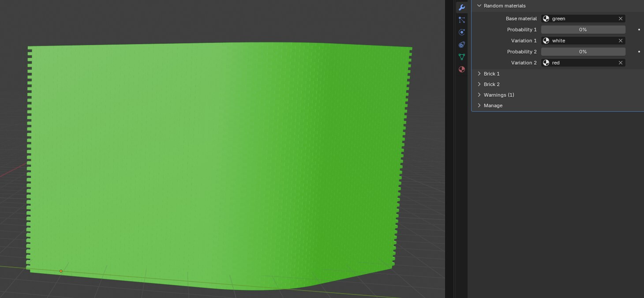
Task: Open the Physics properties tab
Action: (462, 32)
